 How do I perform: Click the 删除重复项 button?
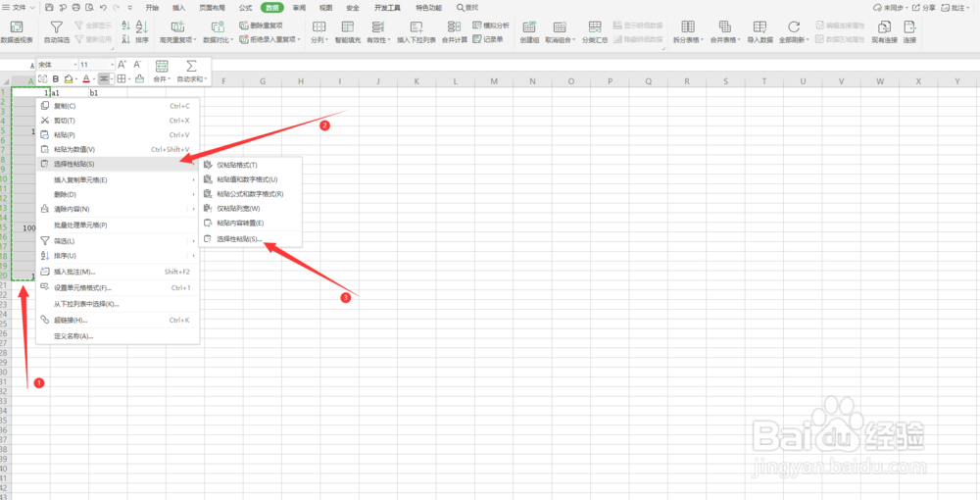[262, 25]
